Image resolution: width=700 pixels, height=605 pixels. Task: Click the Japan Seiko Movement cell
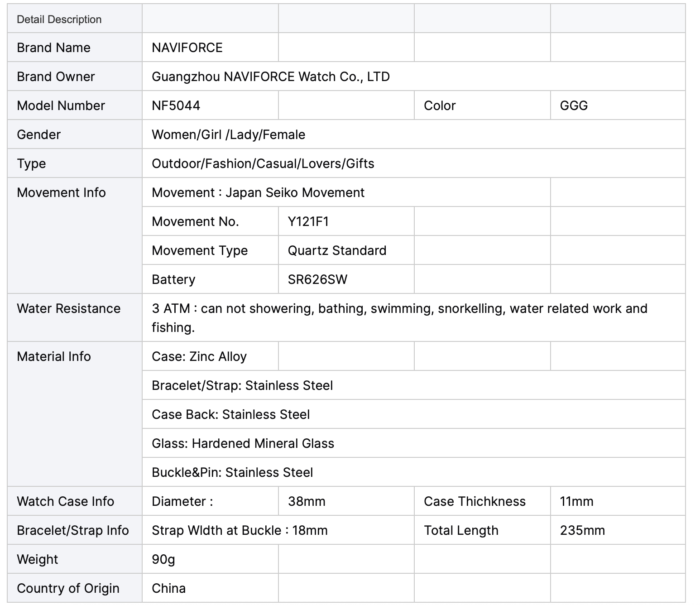(346, 192)
